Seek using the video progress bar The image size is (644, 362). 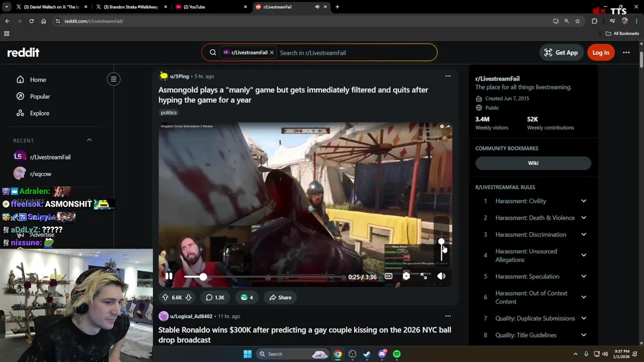(264, 277)
